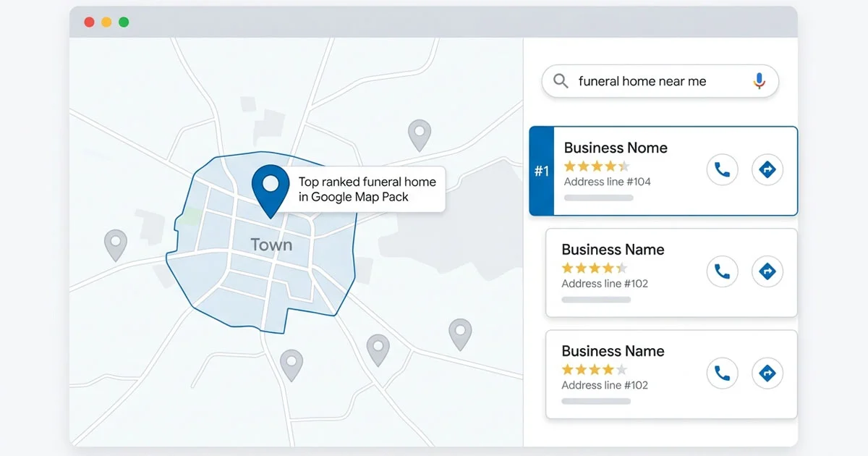
Task: Click the call icon on the bottom listing
Action: (723, 373)
